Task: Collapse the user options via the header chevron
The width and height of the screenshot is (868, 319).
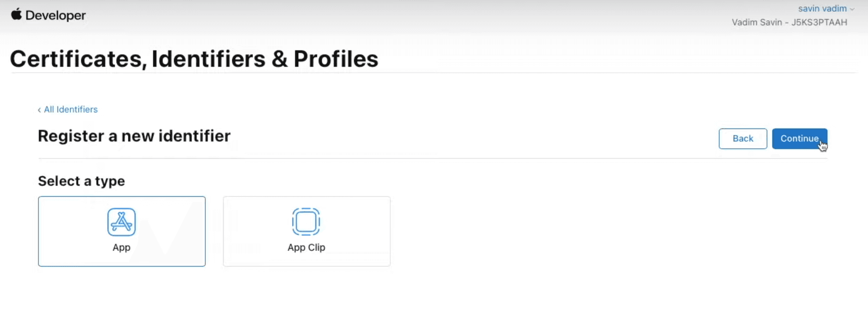Action: point(852,8)
